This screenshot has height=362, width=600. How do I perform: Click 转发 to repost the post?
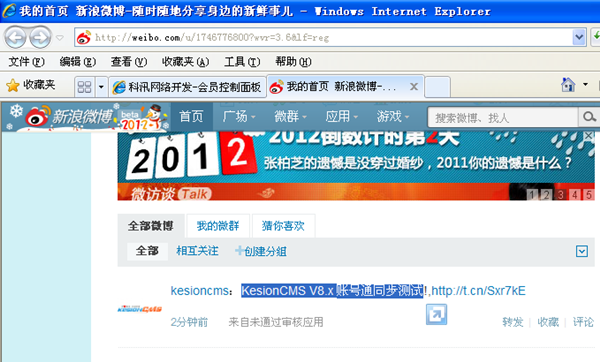coord(513,322)
